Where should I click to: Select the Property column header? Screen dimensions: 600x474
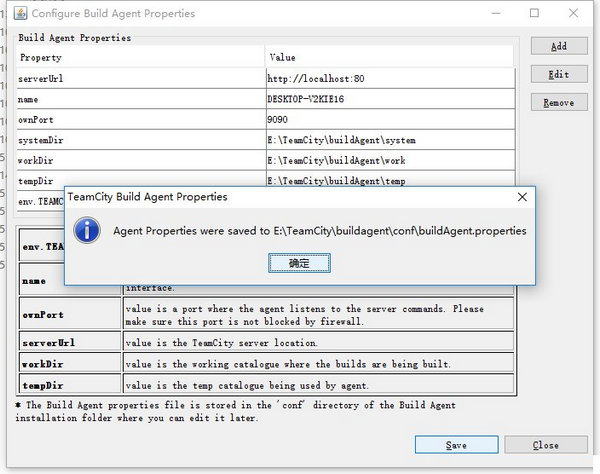(141, 57)
